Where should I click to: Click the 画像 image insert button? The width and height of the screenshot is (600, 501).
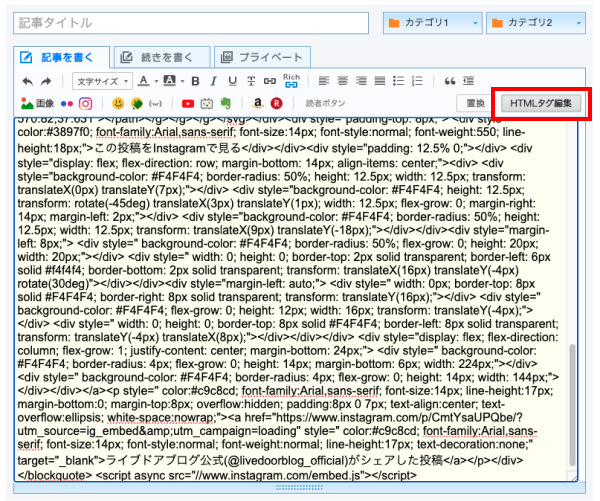(x=37, y=103)
